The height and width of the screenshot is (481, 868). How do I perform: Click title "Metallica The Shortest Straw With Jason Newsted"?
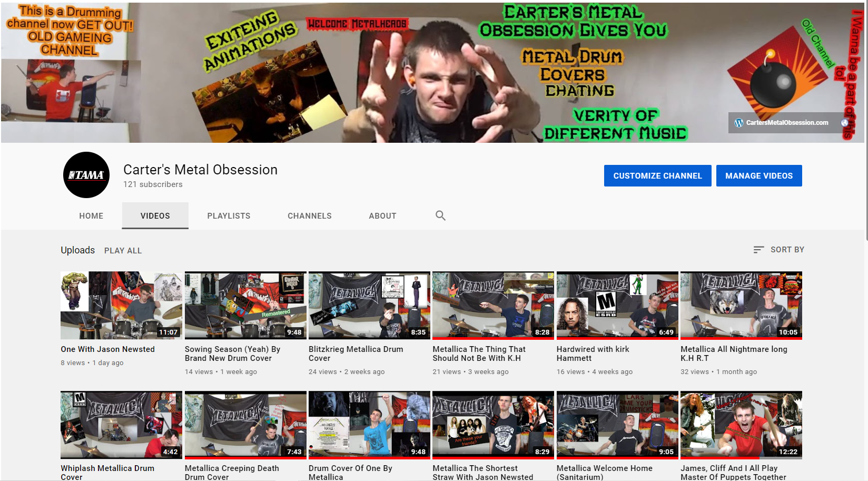click(483, 473)
